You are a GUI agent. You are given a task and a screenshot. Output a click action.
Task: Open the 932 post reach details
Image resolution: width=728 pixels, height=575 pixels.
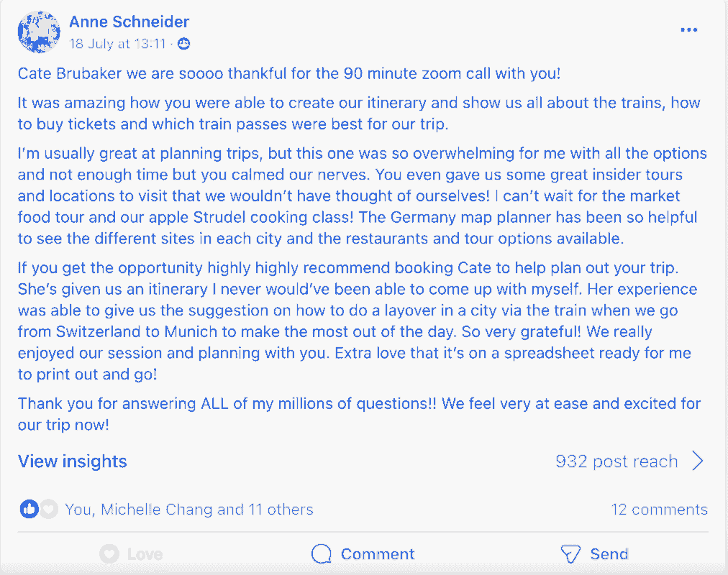[x=616, y=461]
